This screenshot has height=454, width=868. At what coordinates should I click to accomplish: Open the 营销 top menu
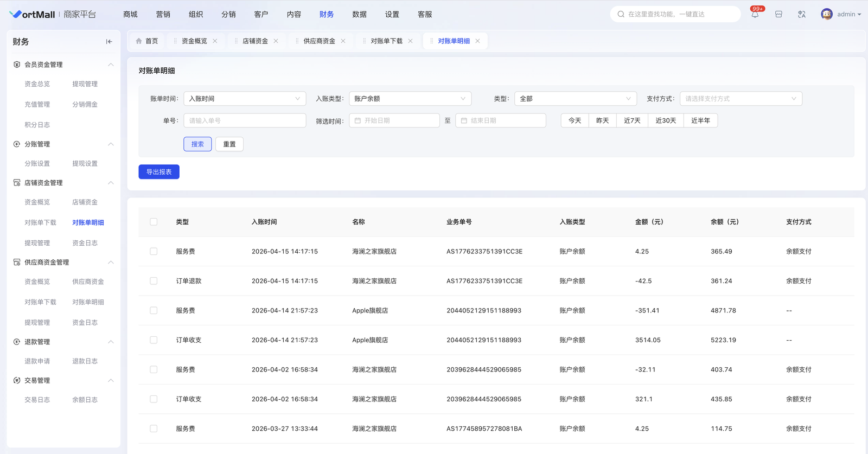163,15
